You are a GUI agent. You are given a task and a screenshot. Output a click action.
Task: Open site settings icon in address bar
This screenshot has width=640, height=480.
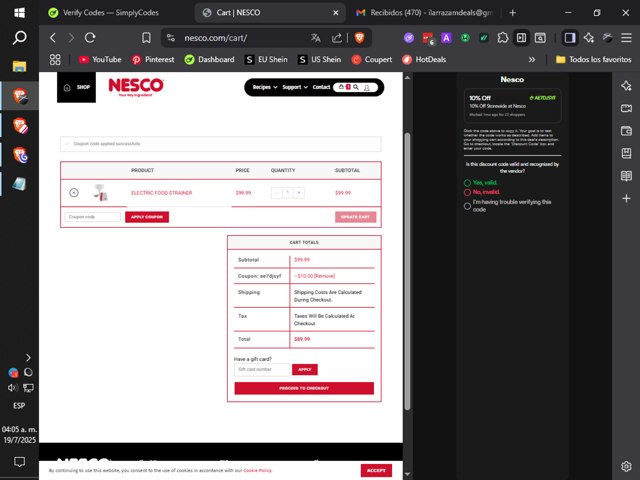pos(171,38)
